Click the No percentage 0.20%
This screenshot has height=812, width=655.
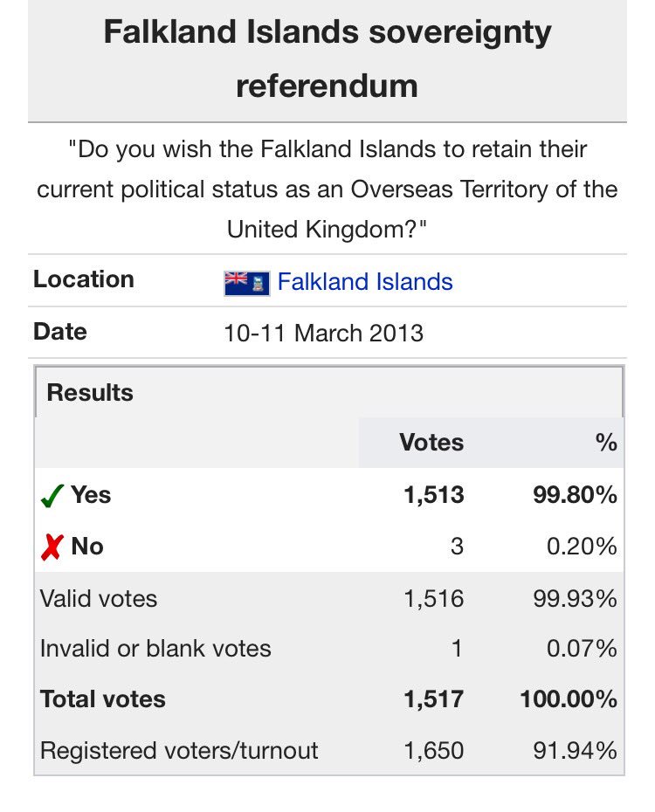(583, 547)
